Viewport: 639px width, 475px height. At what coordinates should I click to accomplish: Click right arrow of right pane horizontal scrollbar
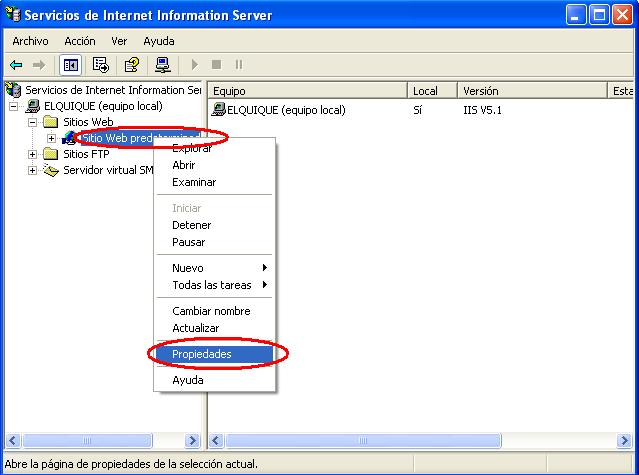coord(624,440)
